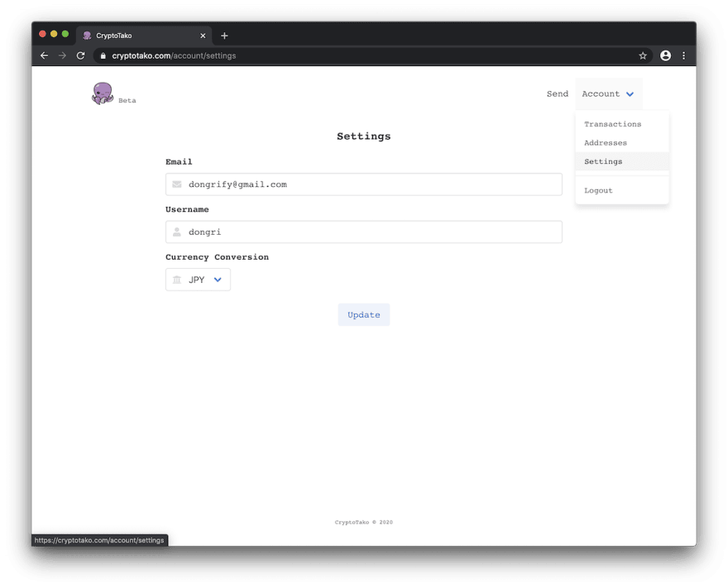Click the envelope icon in Email field
Viewport: 728px width, 588px height.
tap(177, 184)
